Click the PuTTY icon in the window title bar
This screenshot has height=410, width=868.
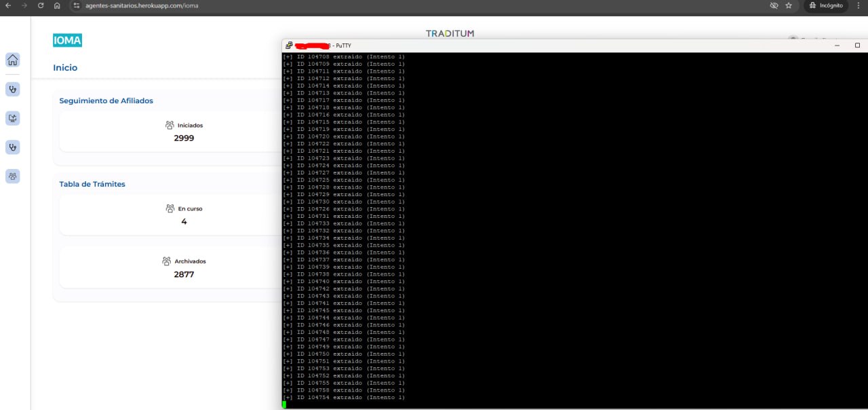click(x=289, y=45)
